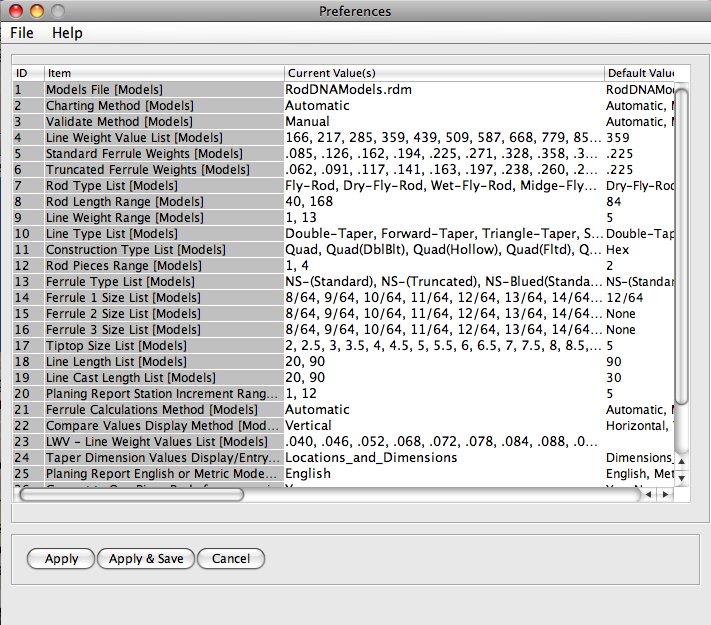Viewport: 711px width, 625px height.
Task: Select Ferrule Type List [Models] item
Action: (164, 282)
